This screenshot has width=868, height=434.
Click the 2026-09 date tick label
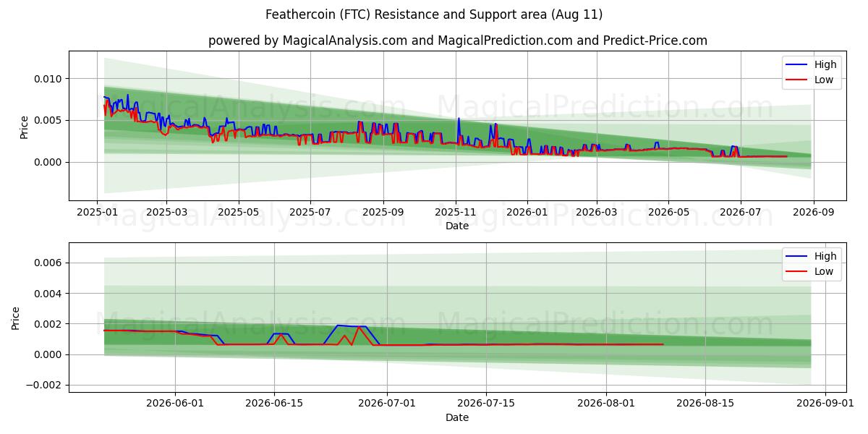pyautogui.click(x=814, y=212)
